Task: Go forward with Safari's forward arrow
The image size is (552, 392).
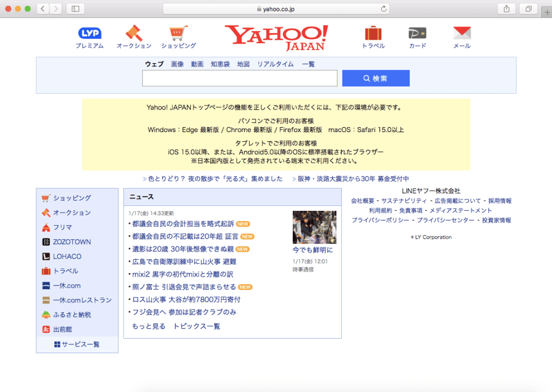Action: tap(56, 9)
